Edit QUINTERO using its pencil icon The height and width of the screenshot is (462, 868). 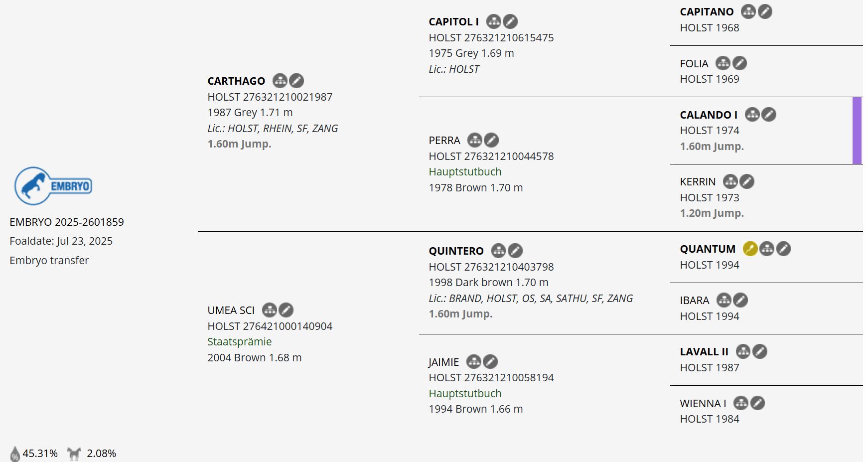click(x=515, y=251)
